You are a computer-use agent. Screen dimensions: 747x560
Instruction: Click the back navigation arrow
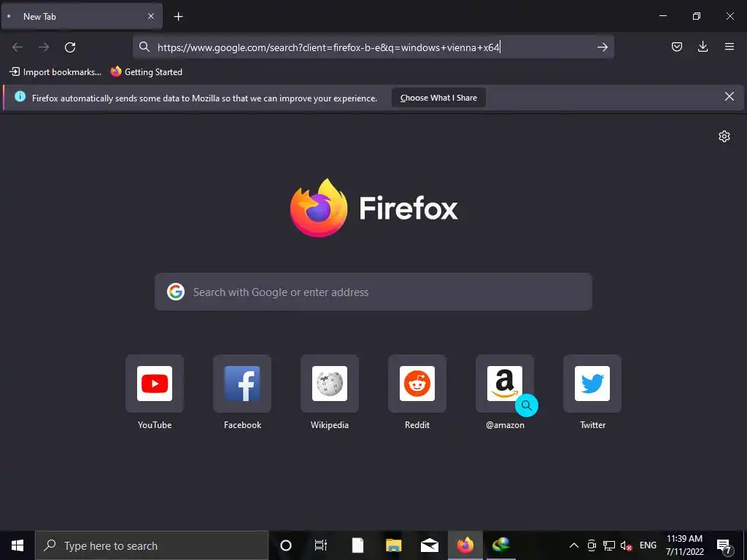coord(18,47)
